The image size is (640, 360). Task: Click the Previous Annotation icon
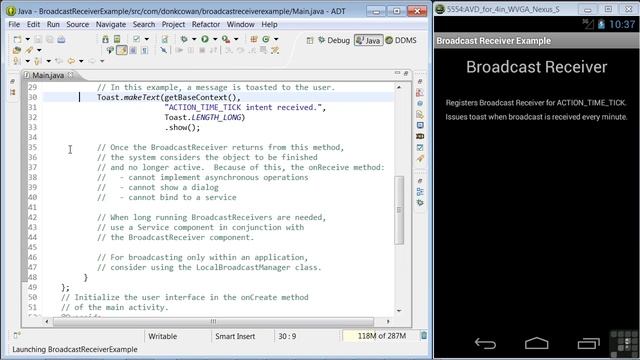[38, 61]
